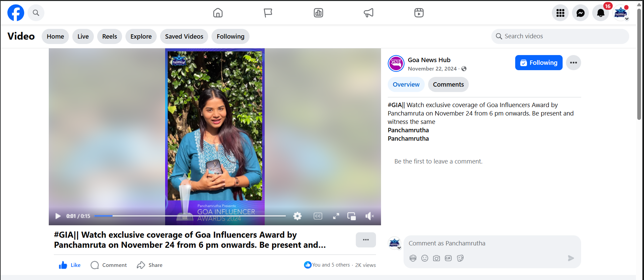The width and height of the screenshot is (644, 280).
Task: Toggle closed captions on the video
Action: 318,216
